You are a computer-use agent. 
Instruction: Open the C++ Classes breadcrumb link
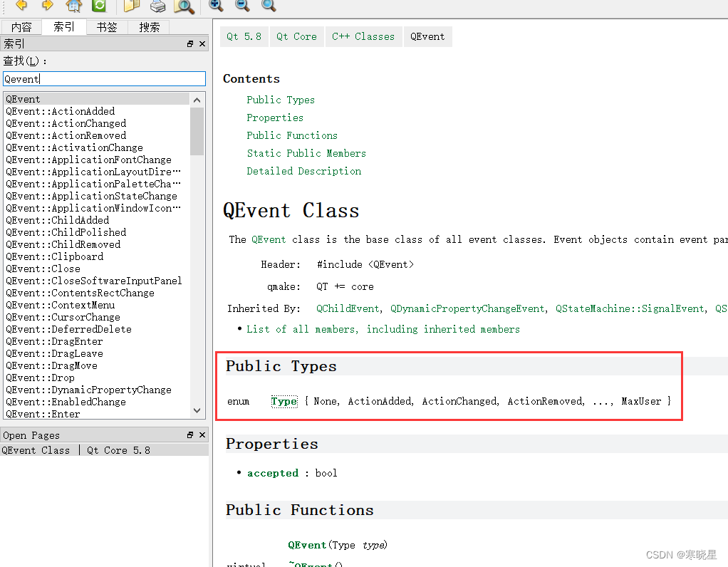(363, 37)
